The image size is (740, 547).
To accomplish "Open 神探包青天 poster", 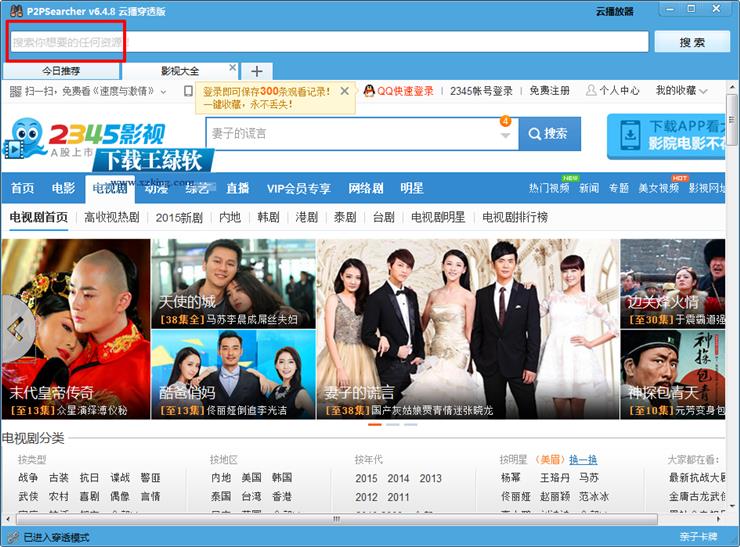I will click(673, 374).
